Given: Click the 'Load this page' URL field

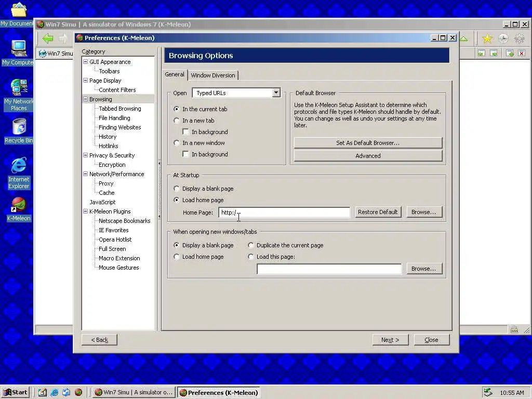Looking at the screenshot, I should point(329,269).
